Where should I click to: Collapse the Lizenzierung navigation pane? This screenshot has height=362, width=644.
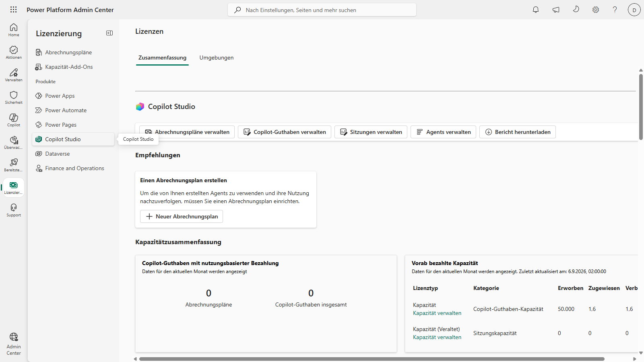tap(109, 33)
